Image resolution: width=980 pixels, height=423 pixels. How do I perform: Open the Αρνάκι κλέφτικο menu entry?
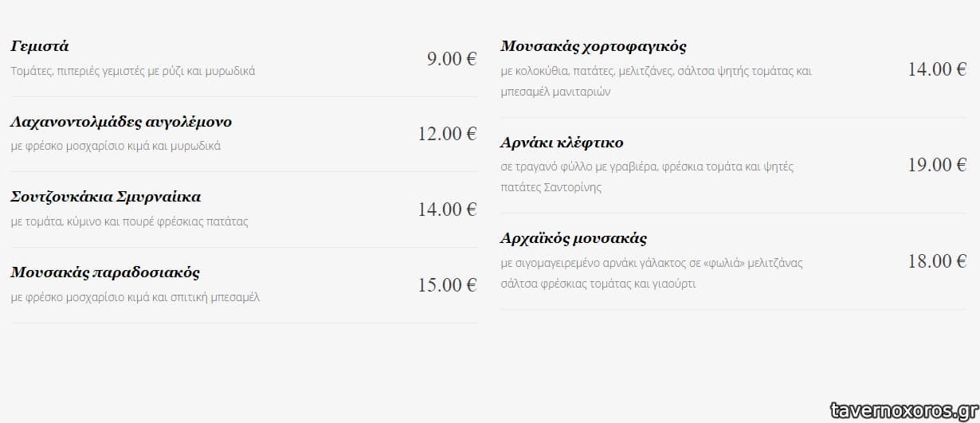(x=562, y=143)
